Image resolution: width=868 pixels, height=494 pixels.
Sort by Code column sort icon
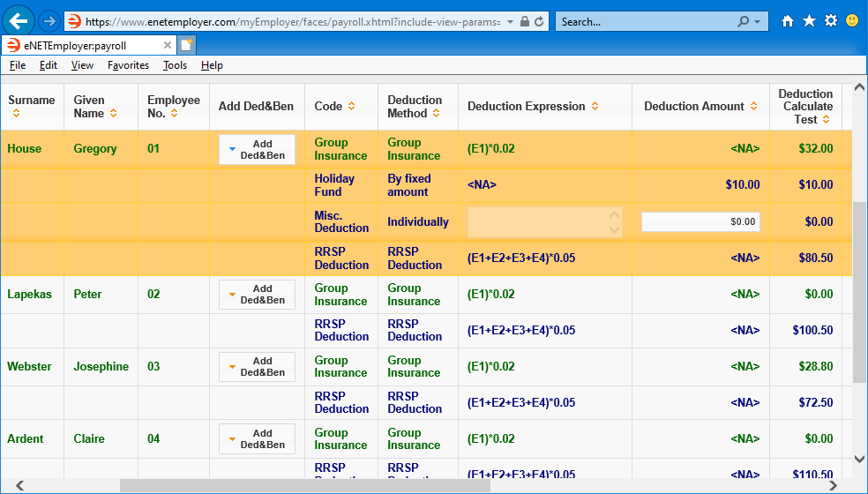click(351, 107)
